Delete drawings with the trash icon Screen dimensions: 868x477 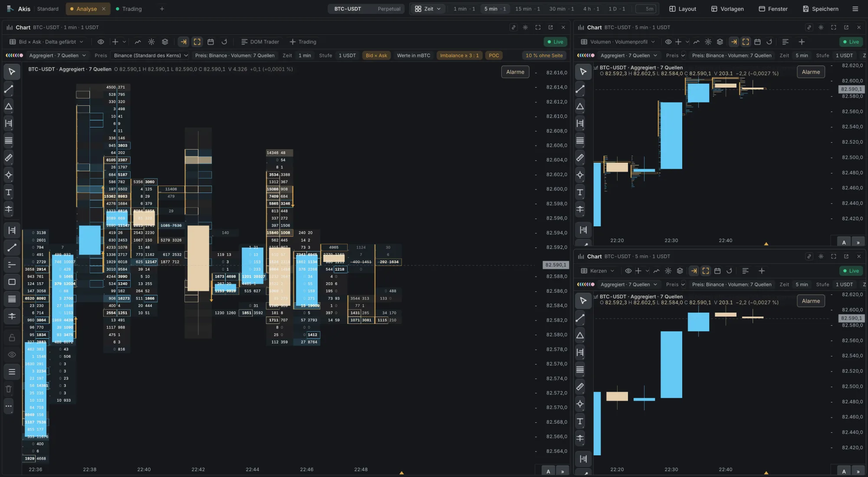(x=9, y=389)
